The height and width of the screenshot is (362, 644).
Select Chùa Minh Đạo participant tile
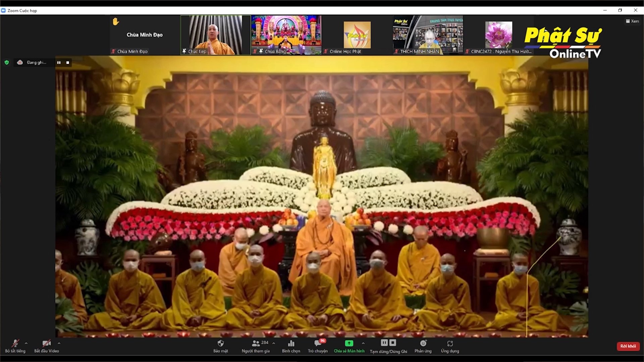(x=145, y=35)
